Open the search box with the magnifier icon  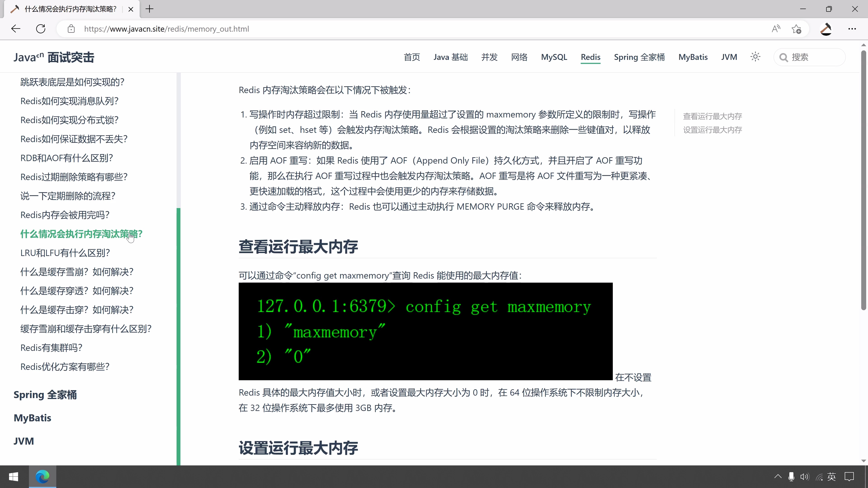coord(784,57)
